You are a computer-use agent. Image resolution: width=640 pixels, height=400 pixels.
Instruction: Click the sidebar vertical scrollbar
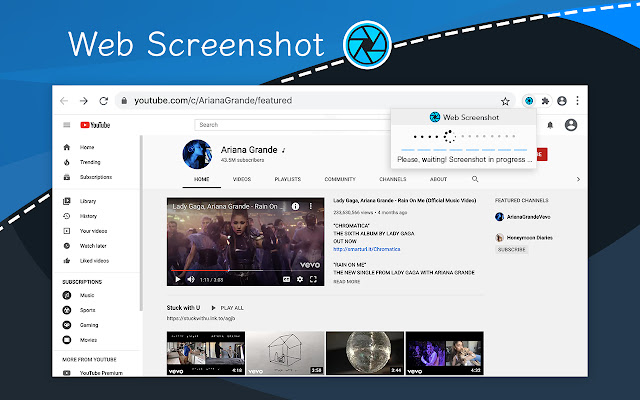pyautogui.click(x=141, y=223)
